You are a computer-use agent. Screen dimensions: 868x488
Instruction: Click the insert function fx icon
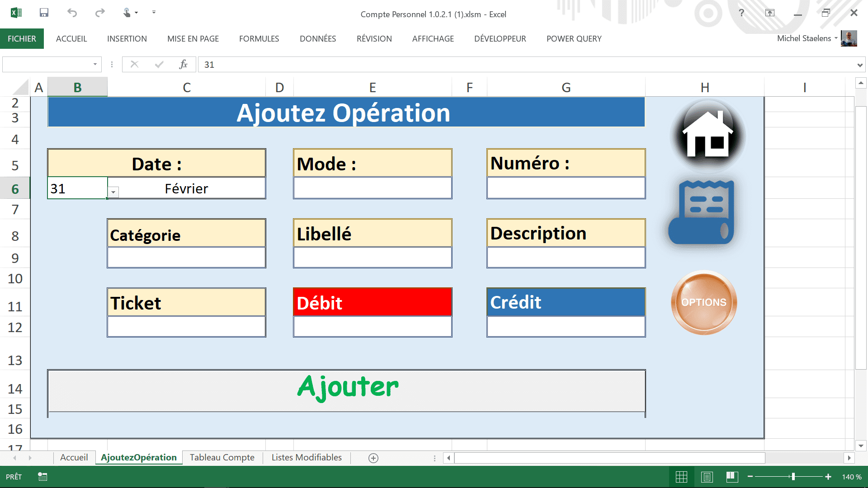pyautogui.click(x=183, y=65)
